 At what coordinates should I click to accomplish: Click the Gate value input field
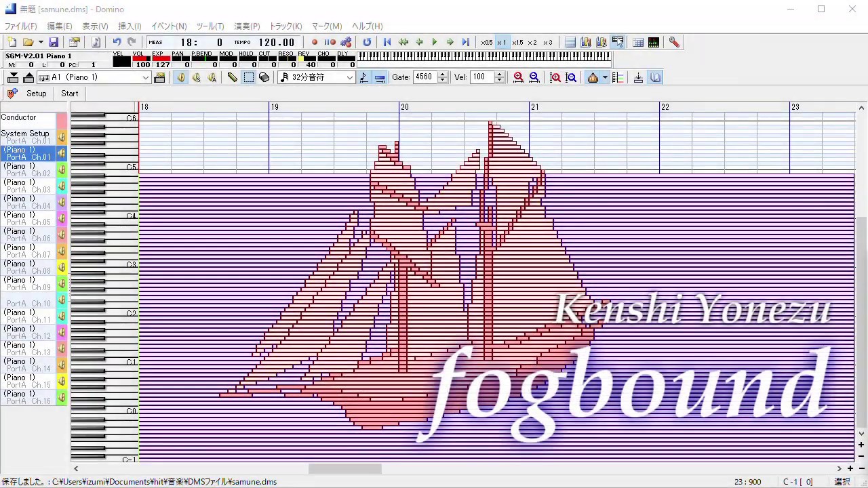pos(425,77)
